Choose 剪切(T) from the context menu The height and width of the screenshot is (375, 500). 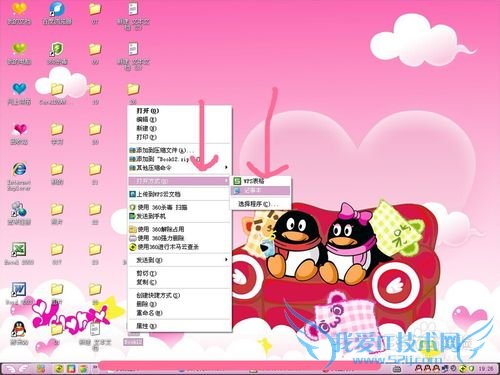click(x=180, y=273)
